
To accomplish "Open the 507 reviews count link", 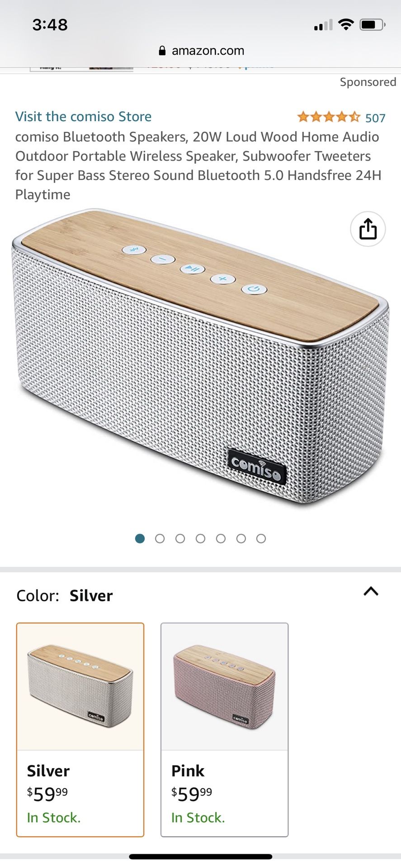I will coord(375,118).
